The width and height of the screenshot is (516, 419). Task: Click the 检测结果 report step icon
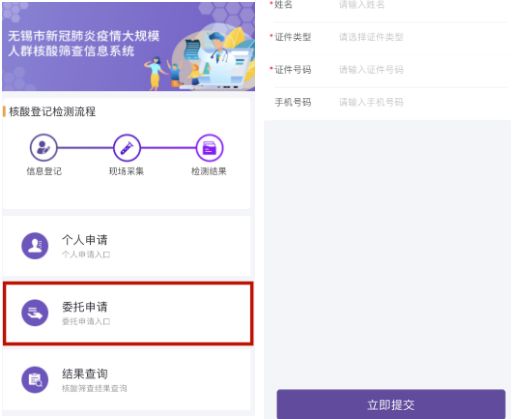[x=209, y=147]
